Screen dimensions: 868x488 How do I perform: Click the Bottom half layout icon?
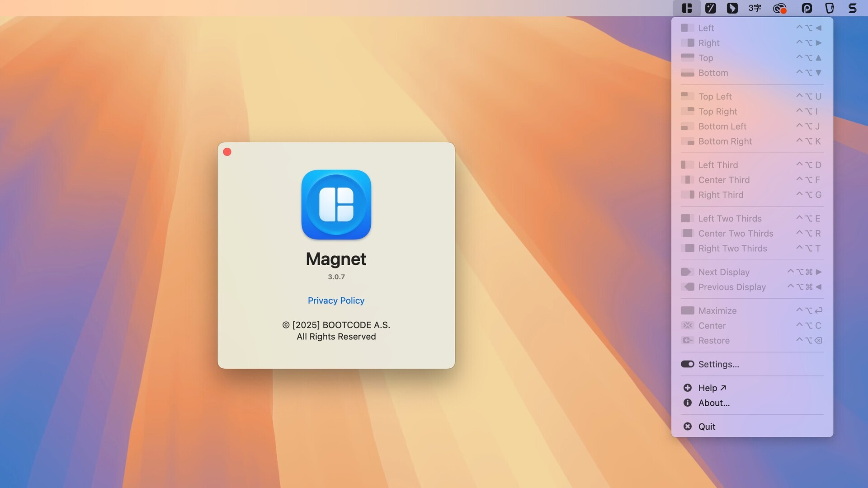coord(687,73)
